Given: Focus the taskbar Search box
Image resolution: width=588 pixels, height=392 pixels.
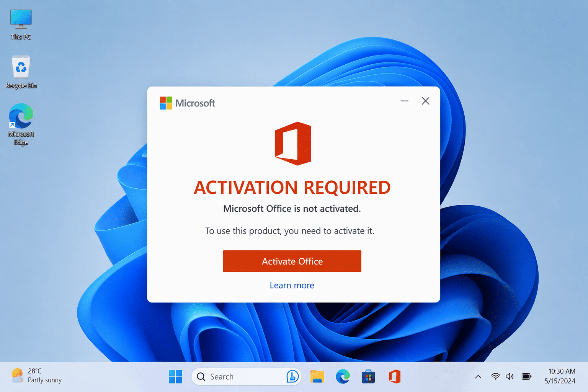Looking at the screenshot, I should pos(246,377).
